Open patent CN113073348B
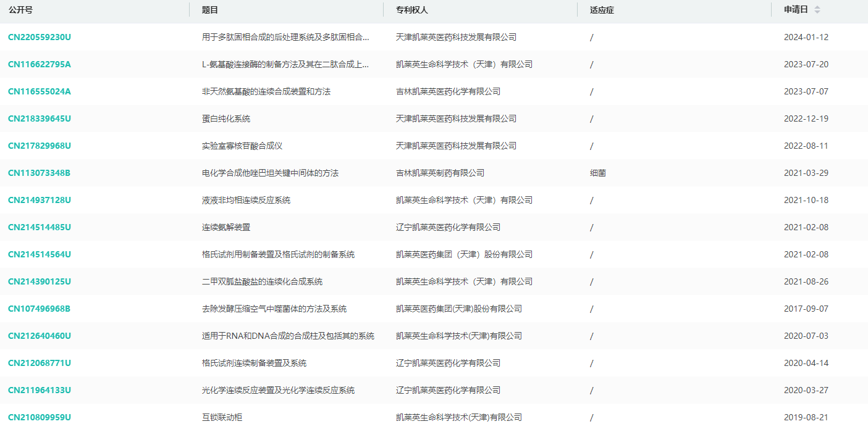Image resolution: width=868 pixels, height=424 pixels. [x=40, y=173]
